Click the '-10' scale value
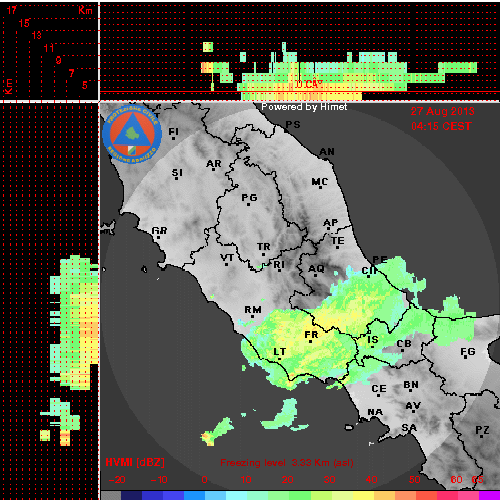 [159, 480]
